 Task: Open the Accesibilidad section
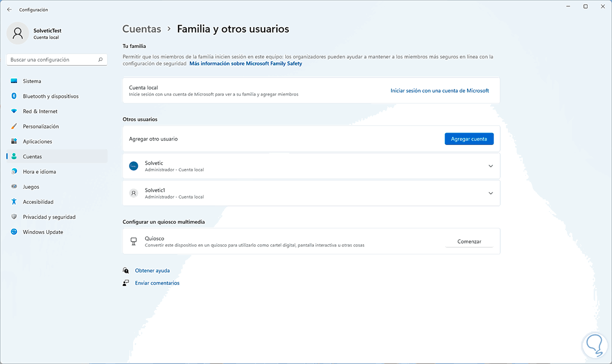coord(38,202)
